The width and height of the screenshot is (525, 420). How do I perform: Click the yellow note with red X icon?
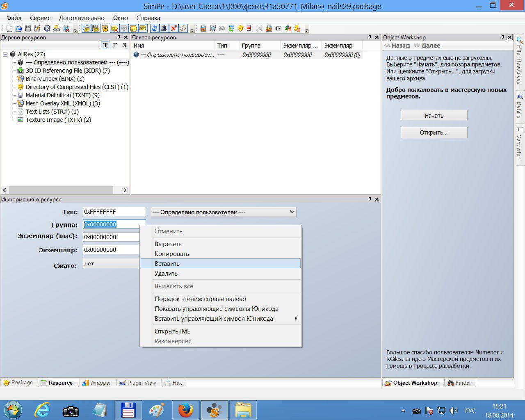pos(114,28)
